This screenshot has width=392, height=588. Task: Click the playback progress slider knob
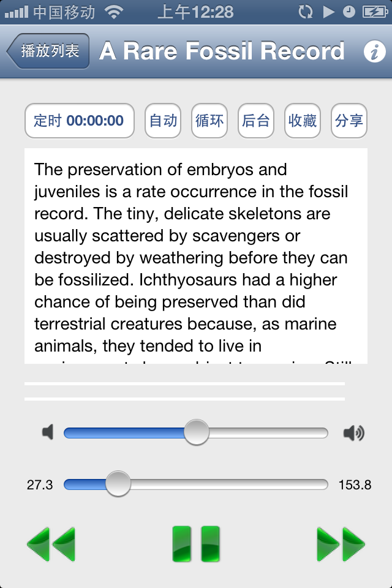tap(118, 484)
